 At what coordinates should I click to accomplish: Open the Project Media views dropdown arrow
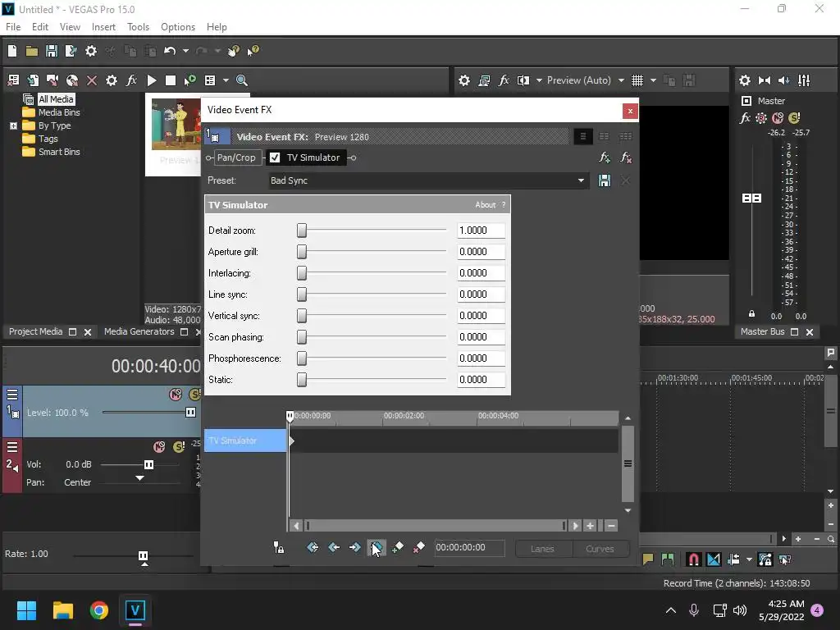coord(226,80)
